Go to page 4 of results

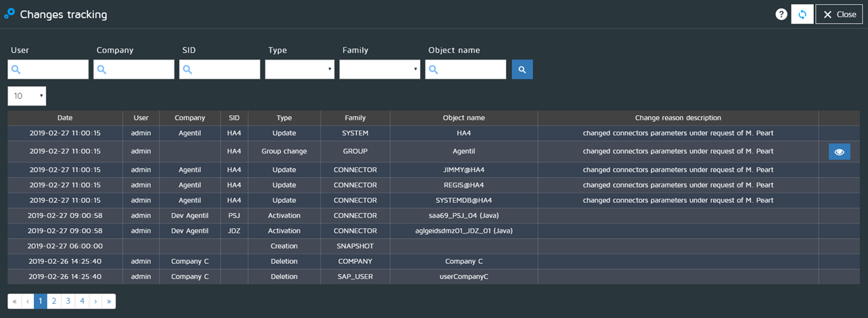point(82,301)
